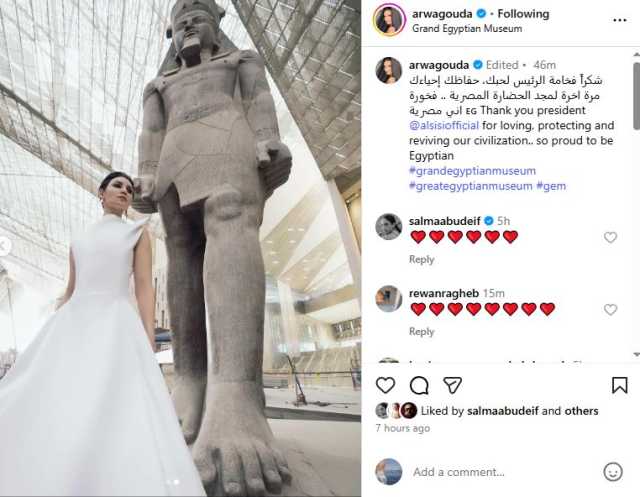Click the comments scrollbar thumb
This screenshot has width=640, height=497.
coord(637,96)
